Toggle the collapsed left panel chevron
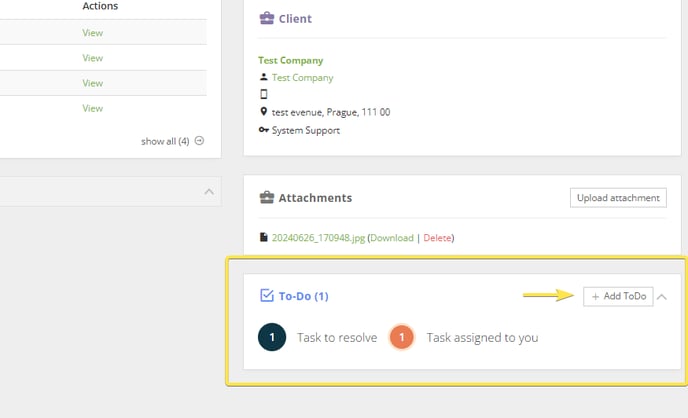688x418 pixels. [209, 192]
